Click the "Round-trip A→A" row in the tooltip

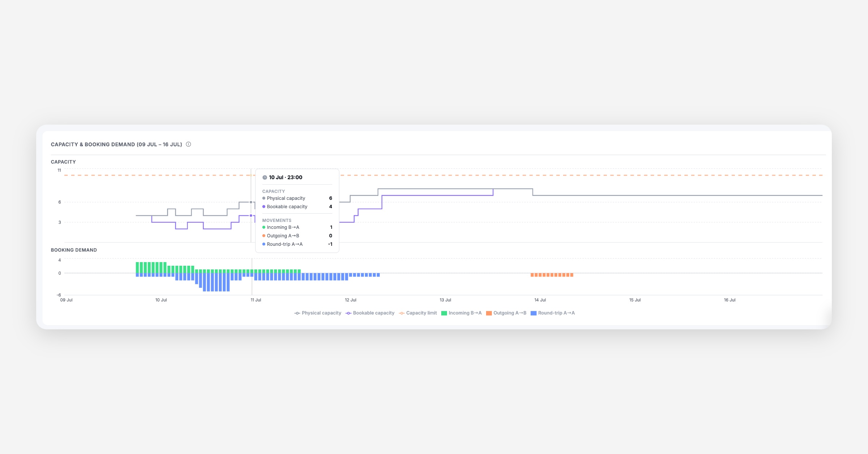[x=297, y=244]
